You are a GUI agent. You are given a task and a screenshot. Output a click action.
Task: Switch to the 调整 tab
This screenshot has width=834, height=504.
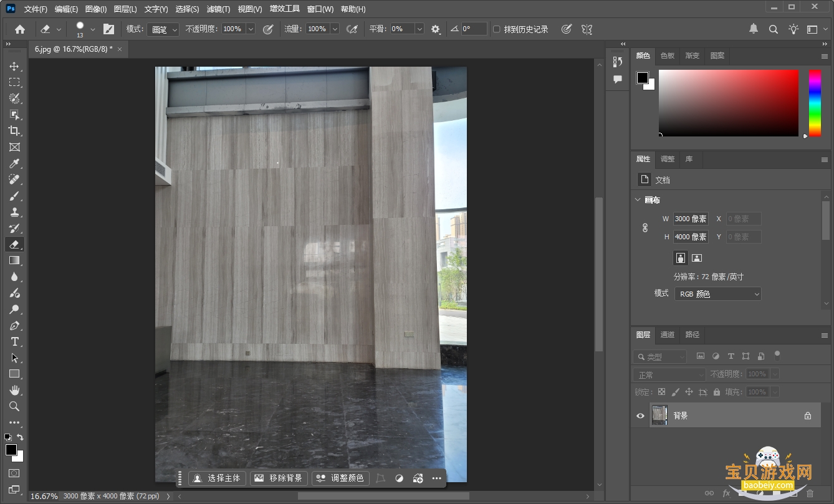pos(668,159)
